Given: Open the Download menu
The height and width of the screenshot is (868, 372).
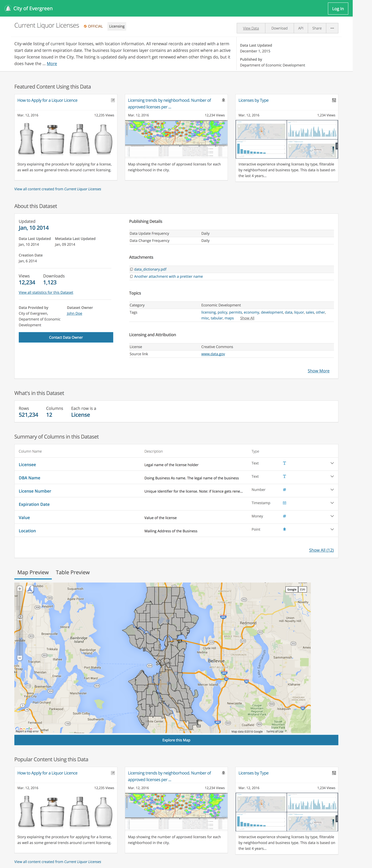Looking at the screenshot, I should click(279, 28).
